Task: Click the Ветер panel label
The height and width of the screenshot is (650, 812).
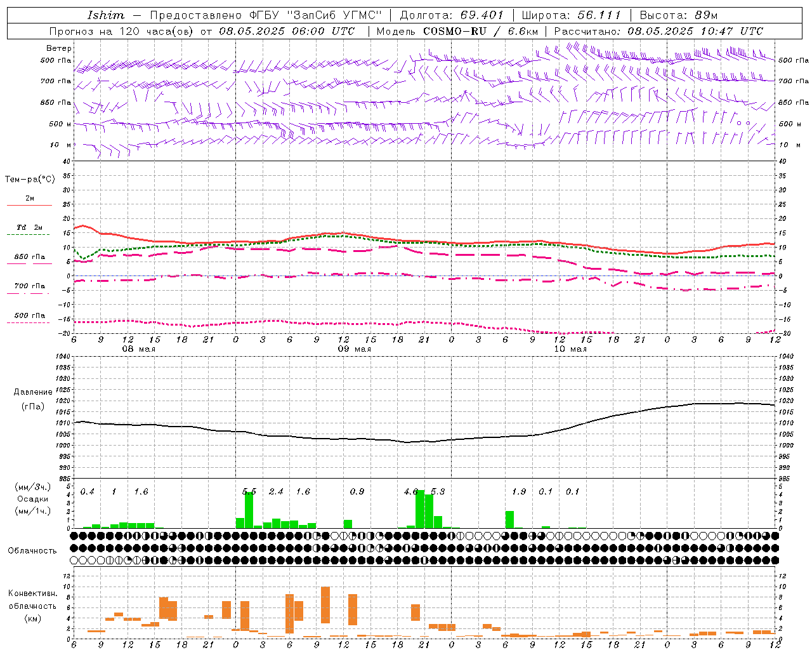Action: pyautogui.click(x=59, y=48)
